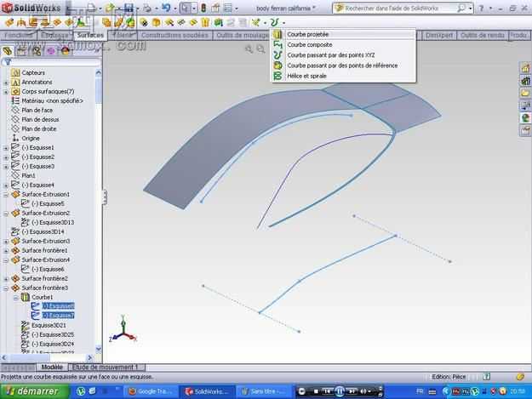Image resolution: width=532 pixels, height=399 pixels.
Task: Expand the Corps surfaciques(7) node
Action: point(6,92)
